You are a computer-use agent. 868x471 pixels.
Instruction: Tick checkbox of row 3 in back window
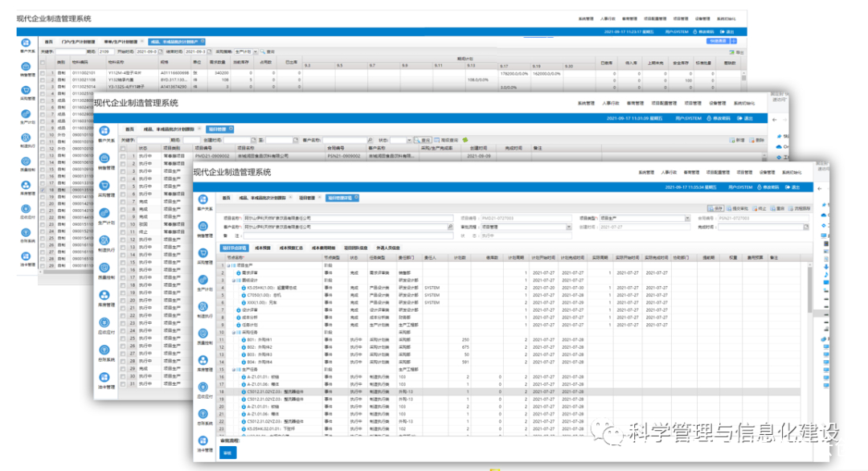click(43, 87)
